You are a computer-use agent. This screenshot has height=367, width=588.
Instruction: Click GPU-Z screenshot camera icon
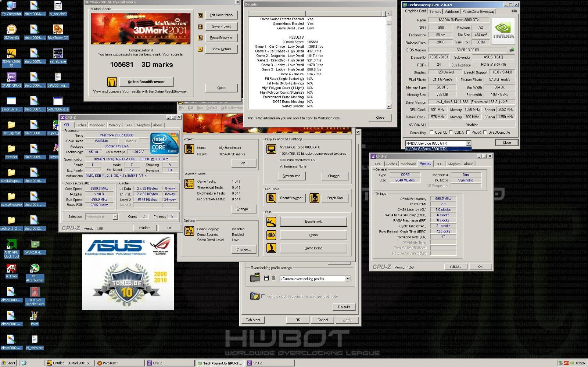514,11
